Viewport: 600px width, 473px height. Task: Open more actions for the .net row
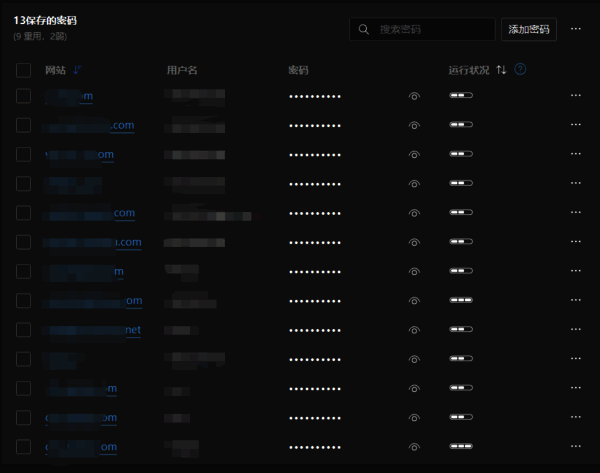pos(575,330)
